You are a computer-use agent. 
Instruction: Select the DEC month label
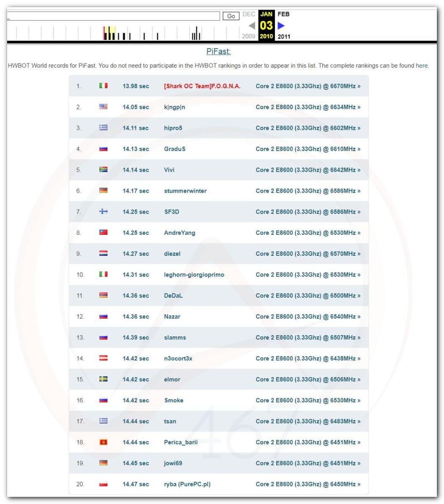tap(249, 14)
